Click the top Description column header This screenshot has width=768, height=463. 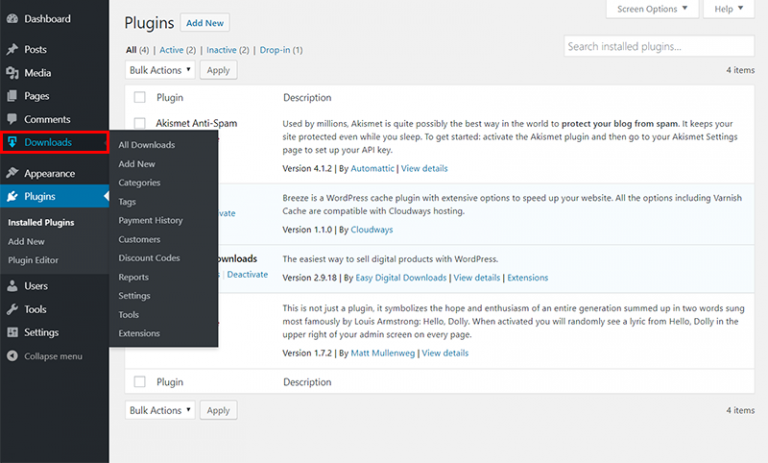pyautogui.click(x=307, y=97)
